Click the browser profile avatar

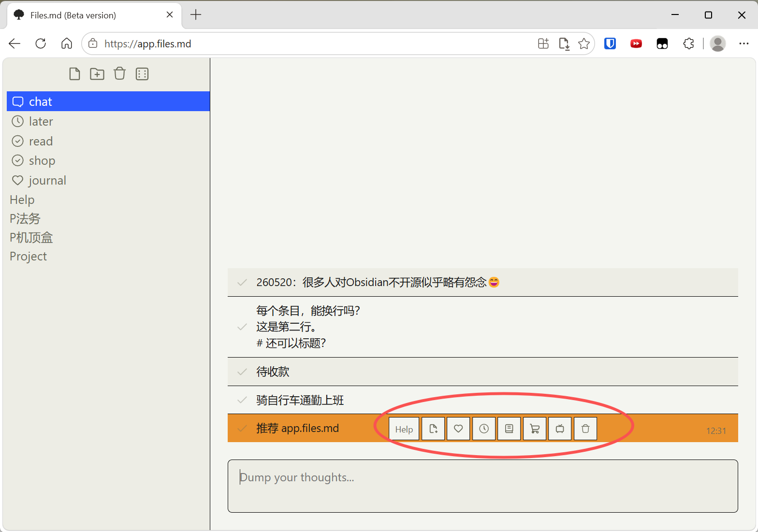pos(718,43)
